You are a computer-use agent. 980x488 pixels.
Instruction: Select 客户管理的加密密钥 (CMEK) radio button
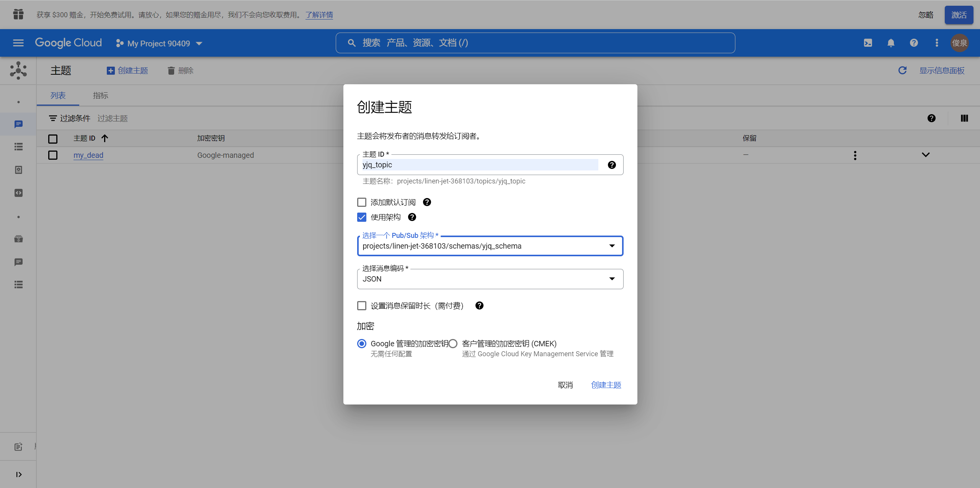453,344
